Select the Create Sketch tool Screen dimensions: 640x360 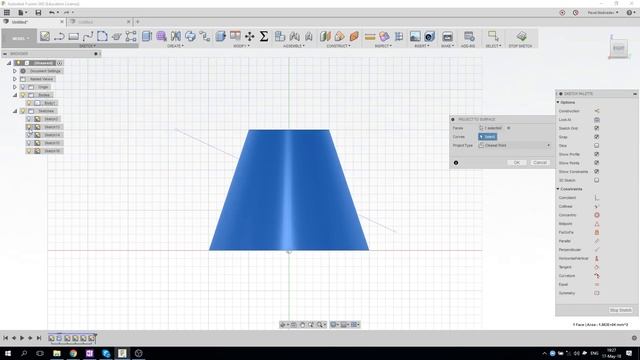pyautogui.click(x=44, y=36)
